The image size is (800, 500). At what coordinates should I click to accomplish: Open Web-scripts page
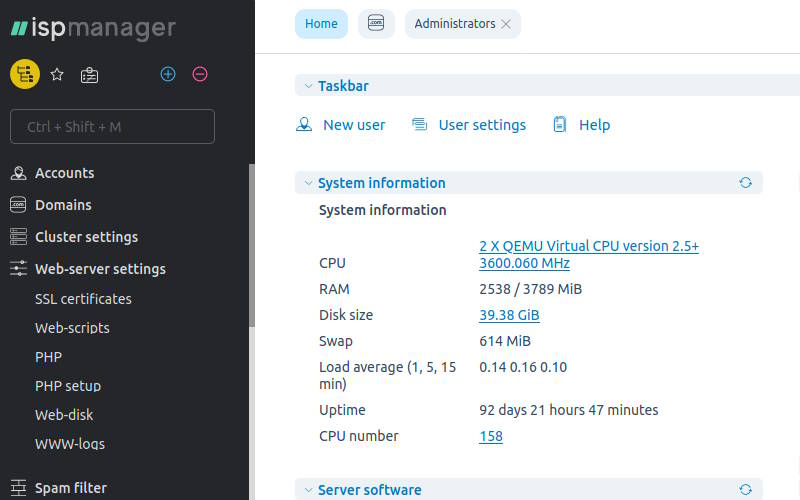click(x=72, y=328)
